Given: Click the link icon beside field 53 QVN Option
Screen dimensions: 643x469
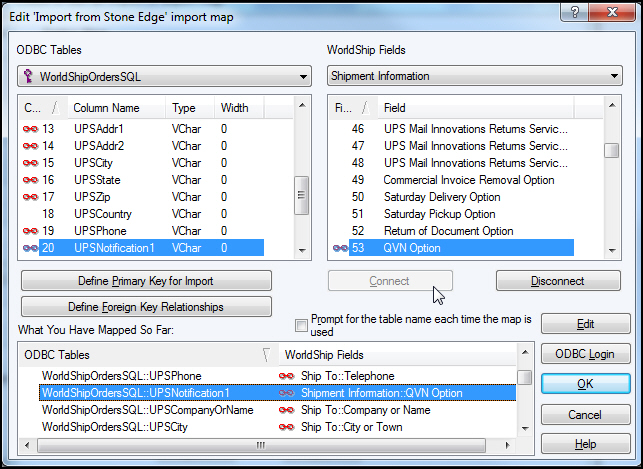Looking at the screenshot, I should coord(340,248).
